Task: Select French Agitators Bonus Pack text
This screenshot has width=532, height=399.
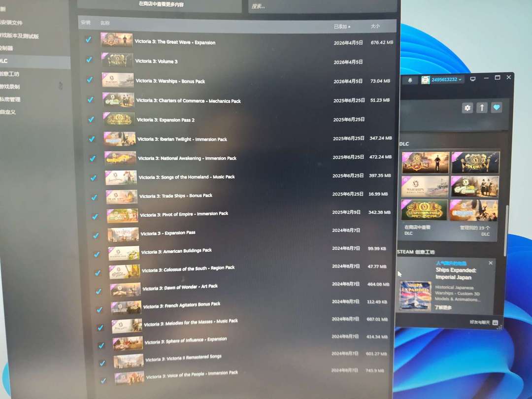Action: [181, 305]
